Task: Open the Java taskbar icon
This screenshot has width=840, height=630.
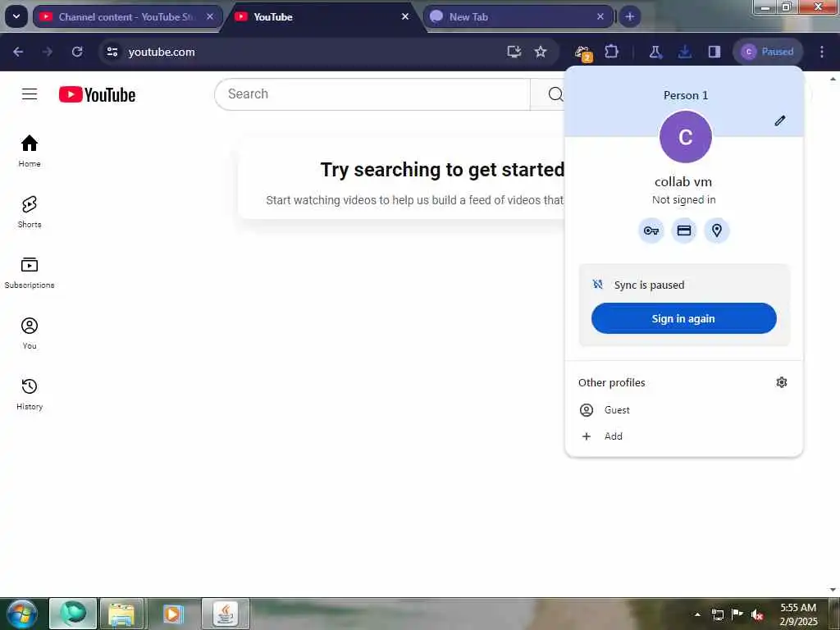Action: (226, 614)
